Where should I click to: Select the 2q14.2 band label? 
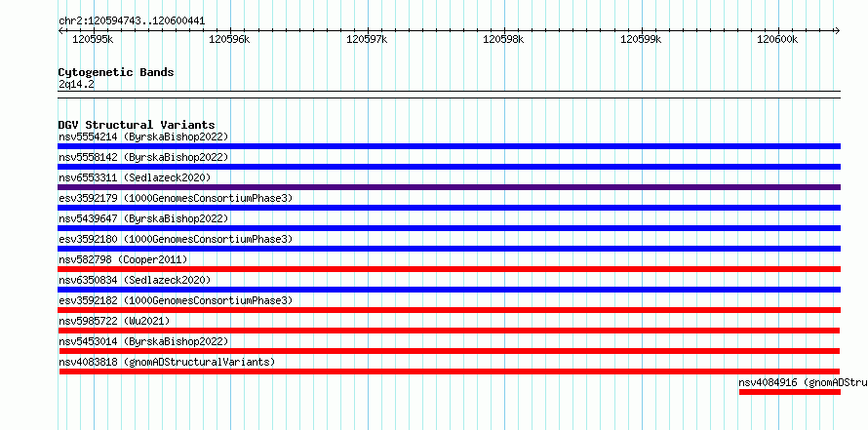[76, 84]
